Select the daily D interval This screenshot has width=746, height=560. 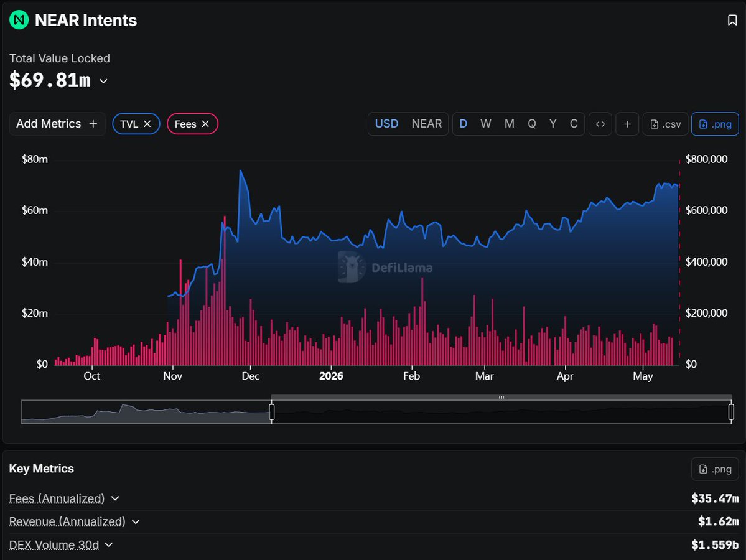pos(464,124)
